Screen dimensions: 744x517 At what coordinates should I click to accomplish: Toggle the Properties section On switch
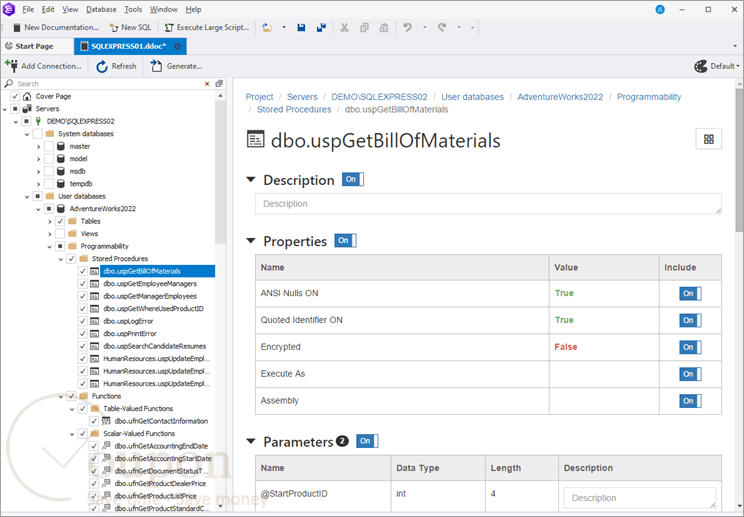(x=345, y=240)
